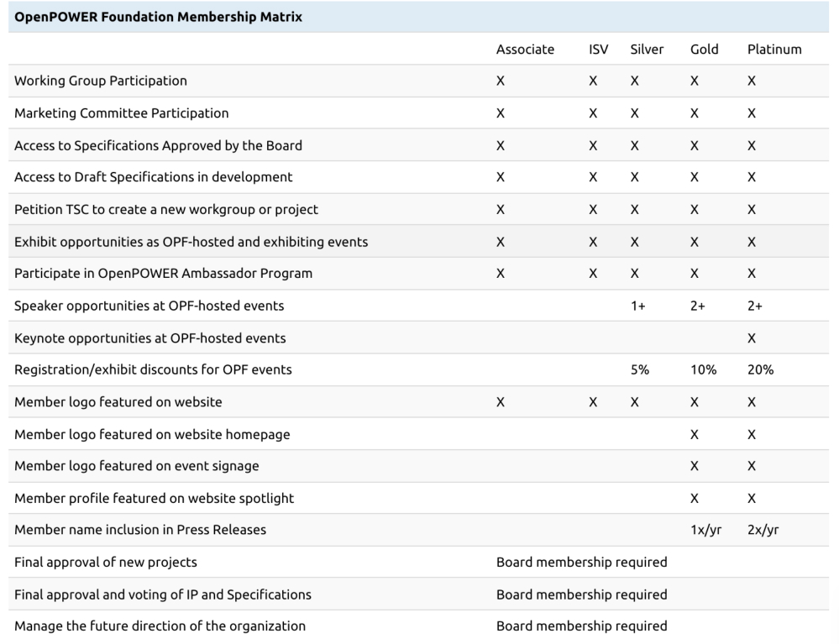
Task: Select the Marketing Committee Participation row label
Action: pos(121,113)
